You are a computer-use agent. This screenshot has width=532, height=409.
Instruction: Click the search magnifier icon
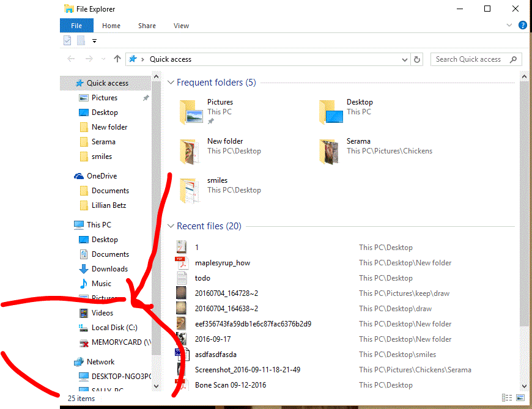coord(513,59)
